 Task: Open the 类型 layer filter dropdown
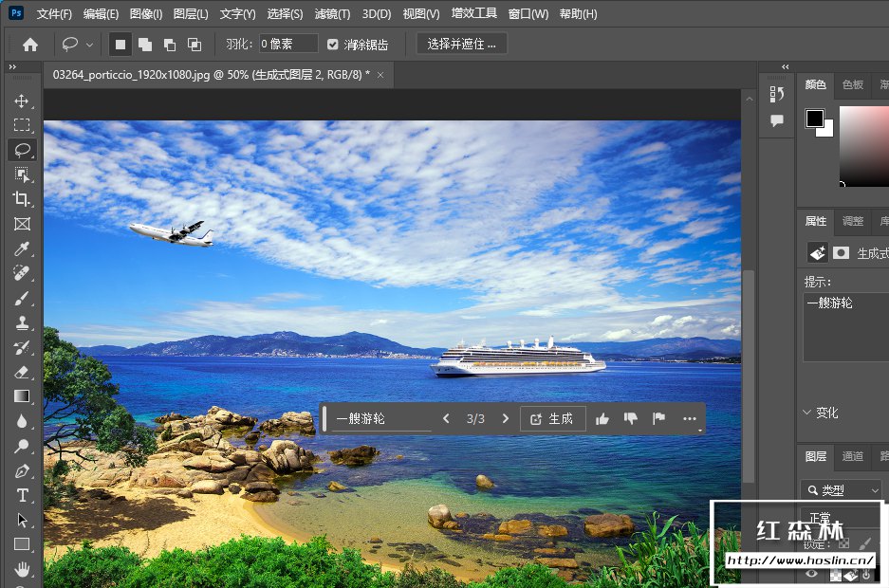click(x=842, y=490)
